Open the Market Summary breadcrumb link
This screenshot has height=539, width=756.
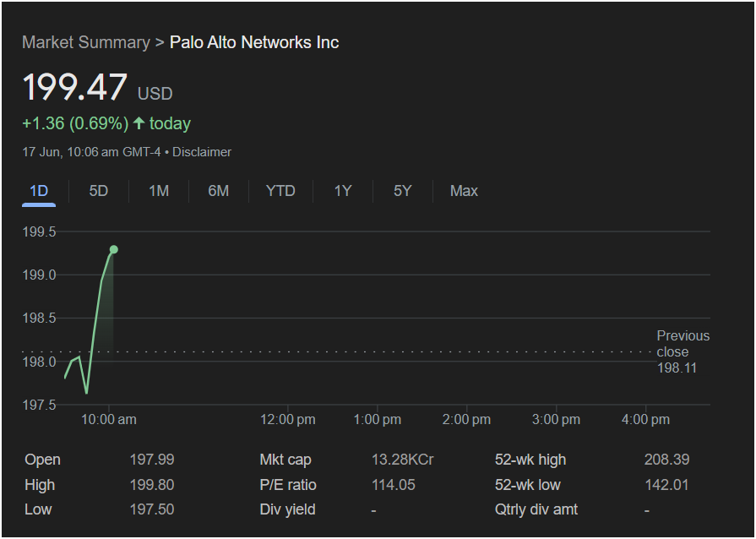[86, 42]
